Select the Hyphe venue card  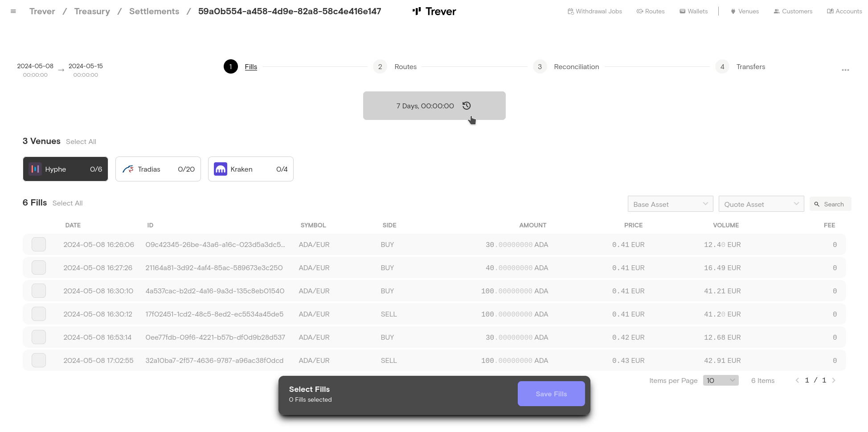tap(66, 169)
